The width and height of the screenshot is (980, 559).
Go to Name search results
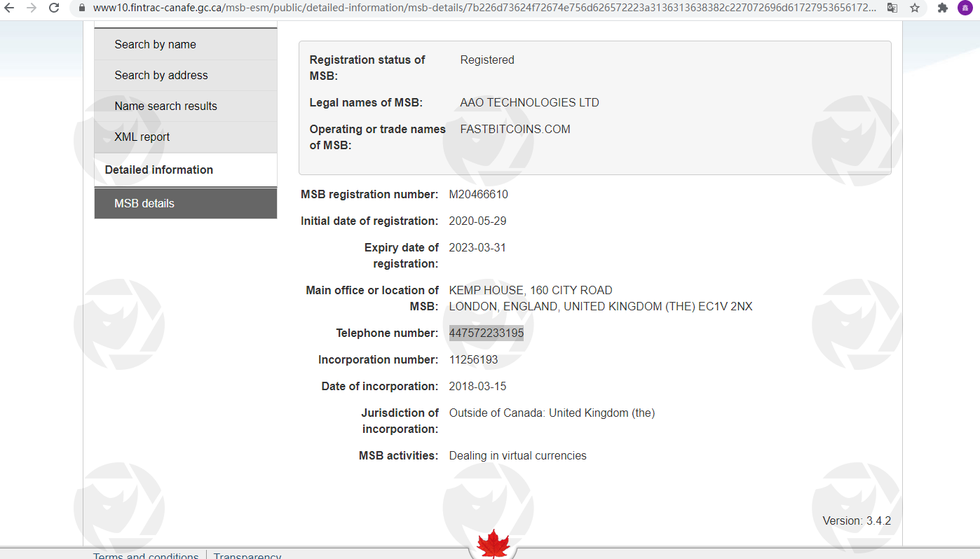click(x=165, y=106)
